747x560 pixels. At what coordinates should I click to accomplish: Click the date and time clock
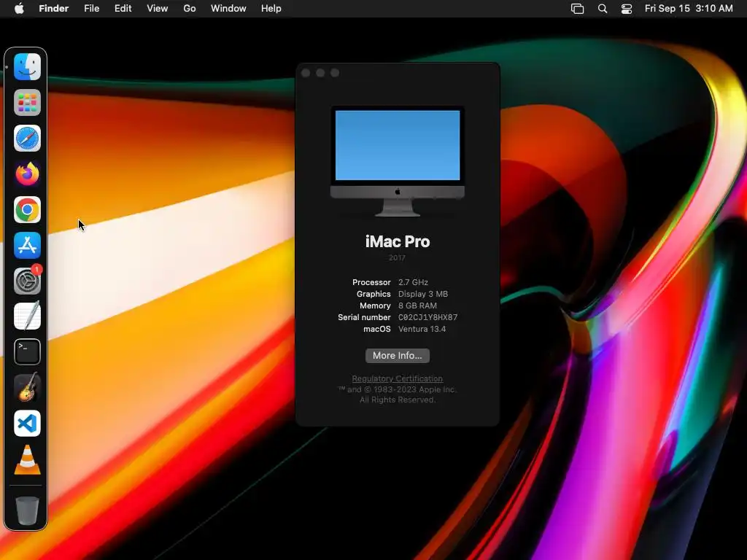[x=689, y=9]
